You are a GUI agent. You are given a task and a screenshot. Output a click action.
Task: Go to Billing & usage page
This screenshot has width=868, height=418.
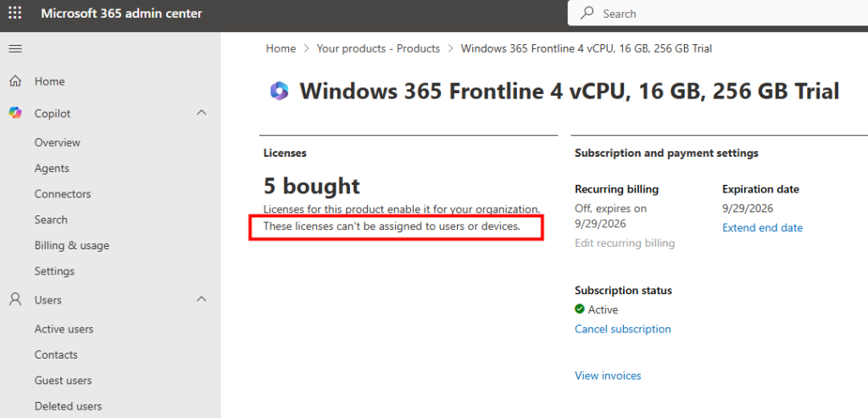point(71,245)
